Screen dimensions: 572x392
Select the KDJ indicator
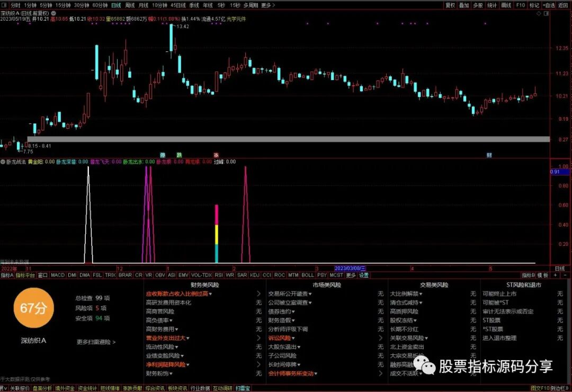click(x=255, y=275)
